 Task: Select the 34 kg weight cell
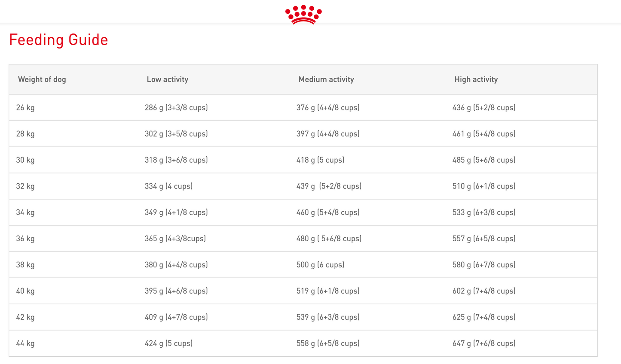tap(25, 212)
